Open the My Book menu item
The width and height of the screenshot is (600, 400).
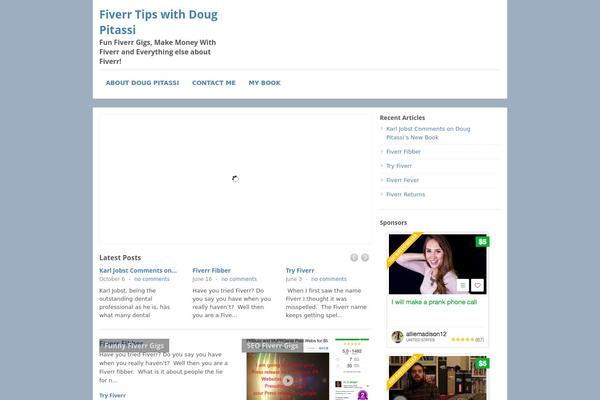pyautogui.click(x=264, y=83)
